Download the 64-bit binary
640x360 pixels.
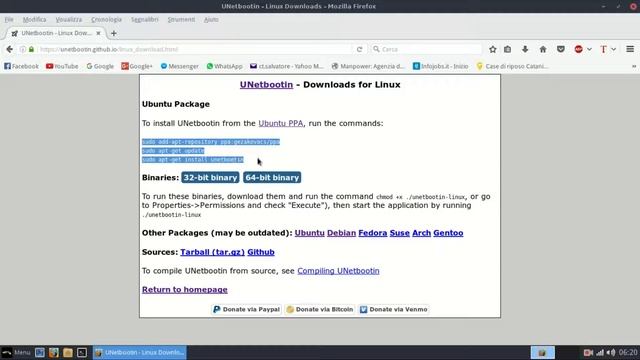tap(272, 178)
